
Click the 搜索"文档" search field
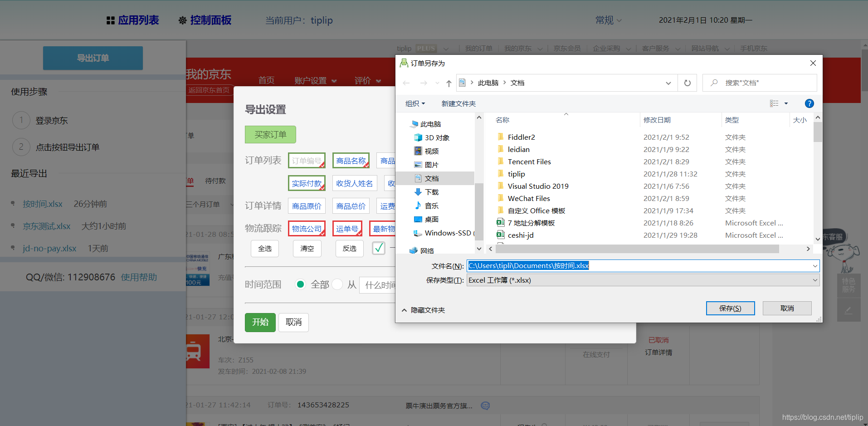coord(760,83)
